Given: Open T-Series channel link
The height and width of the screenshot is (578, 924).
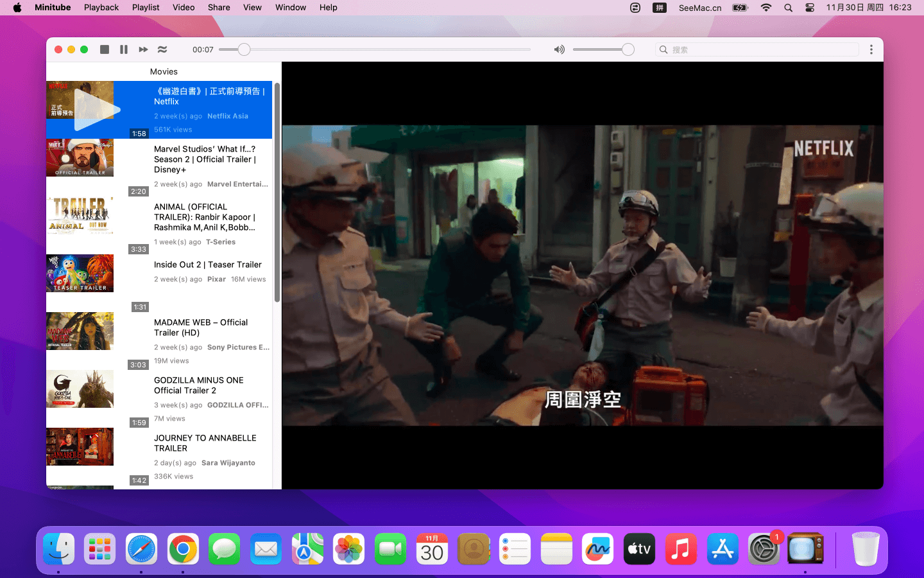Looking at the screenshot, I should coord(221,242).
